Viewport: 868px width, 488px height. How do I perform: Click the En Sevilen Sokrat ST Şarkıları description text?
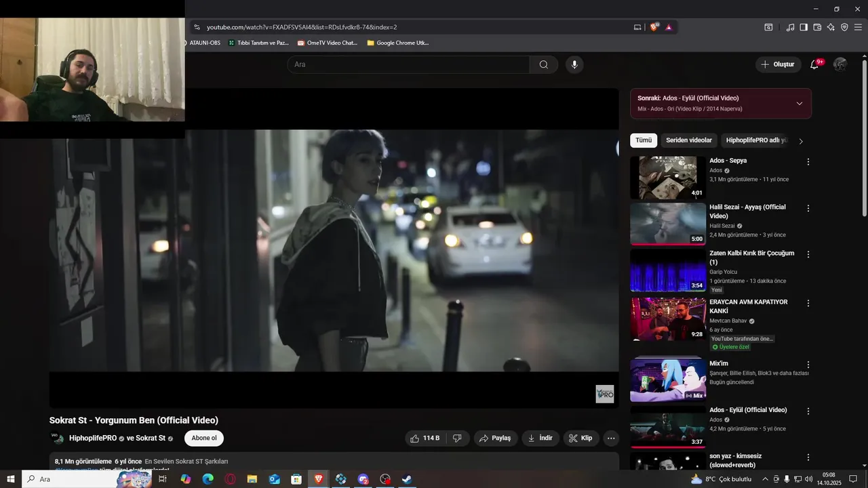tap(186, 462)
